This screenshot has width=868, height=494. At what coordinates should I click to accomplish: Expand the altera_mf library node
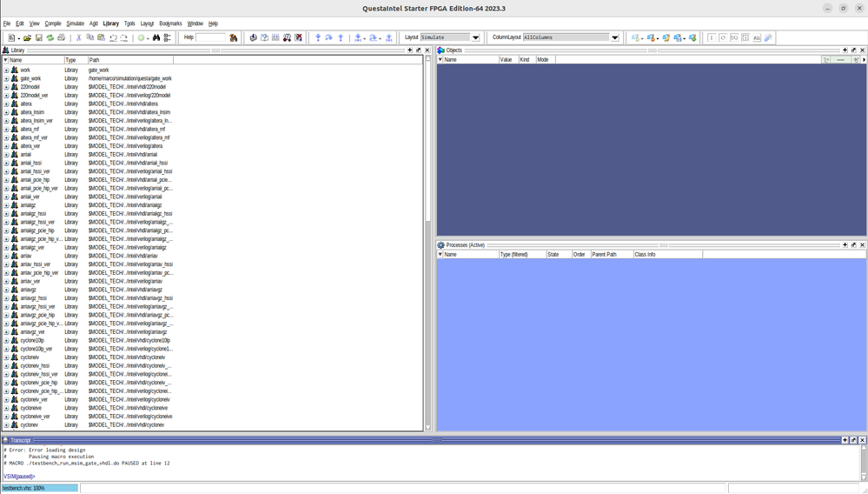[x=6, y=129]
